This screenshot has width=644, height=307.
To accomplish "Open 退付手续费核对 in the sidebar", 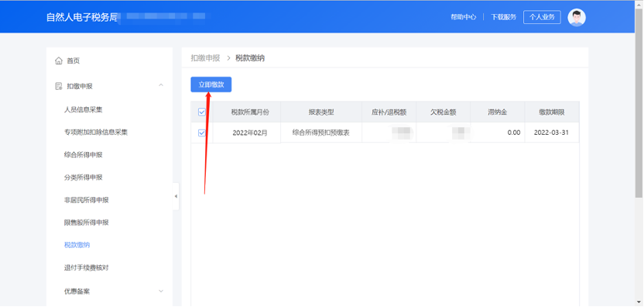I will tap(87, 268).
